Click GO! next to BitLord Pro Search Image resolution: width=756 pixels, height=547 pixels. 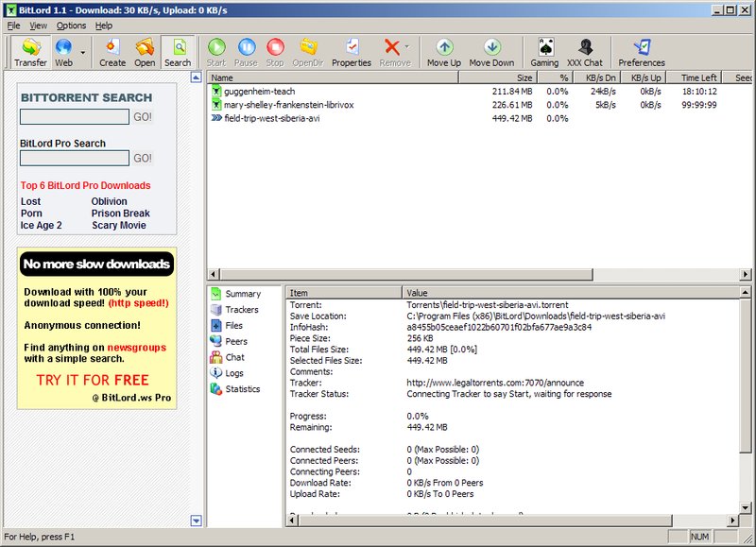pyautogui.click(x=143, y=158)
